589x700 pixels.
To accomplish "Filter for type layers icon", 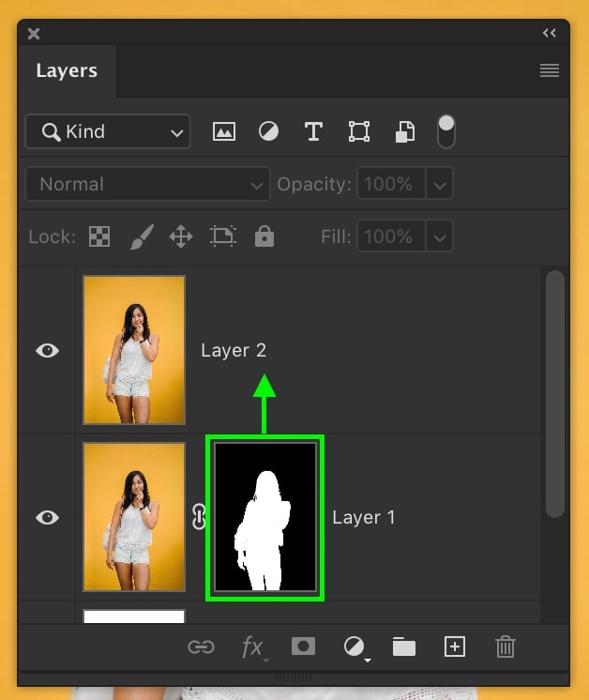I will pos(313,131).
